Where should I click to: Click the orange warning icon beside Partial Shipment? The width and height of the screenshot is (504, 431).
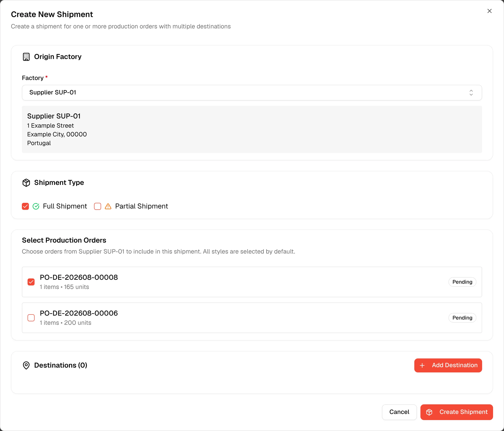(x=108, y=206)
